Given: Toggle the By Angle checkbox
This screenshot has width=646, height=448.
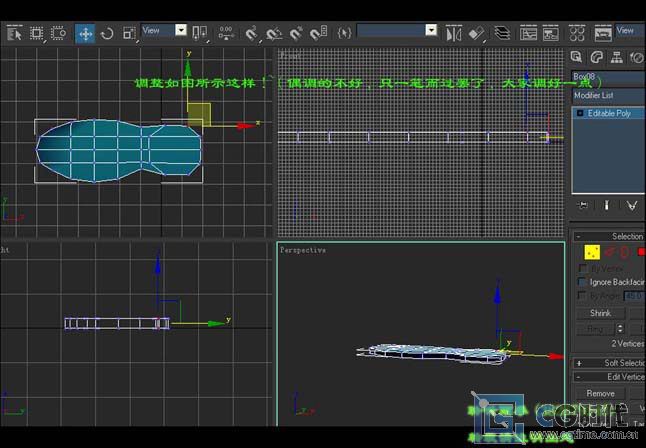Looking at the screenshot, I should point(582,296).
